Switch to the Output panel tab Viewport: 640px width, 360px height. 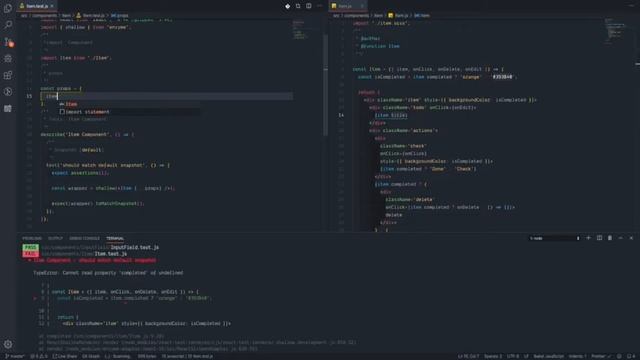(56, 238)
